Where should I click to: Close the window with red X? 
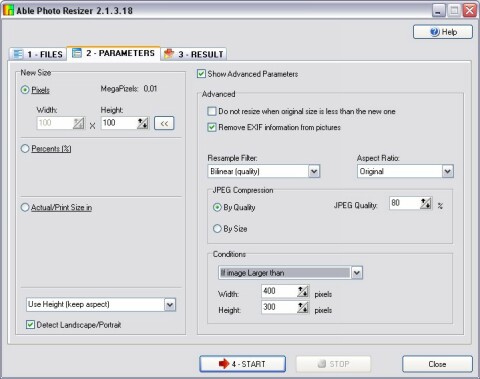(x=470, y=11)
